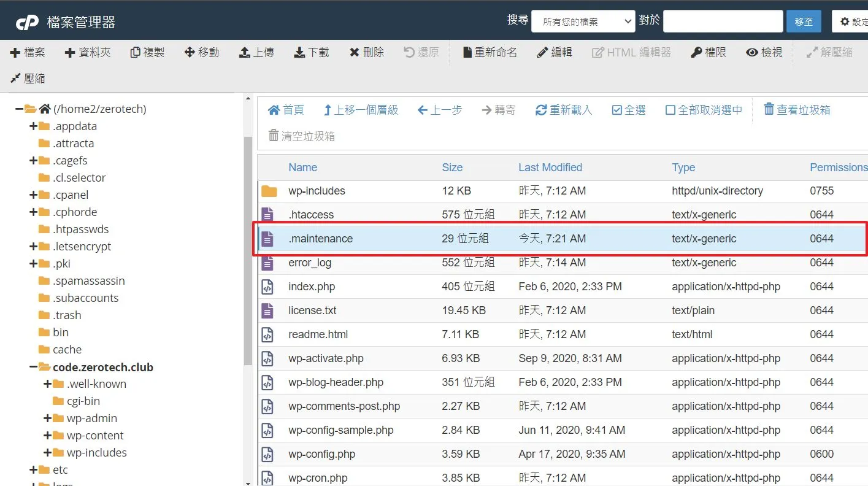The image size is (868, 486).
Task: Click the 上傳 upload toolbar button
Action: click(x=256, y=53)
